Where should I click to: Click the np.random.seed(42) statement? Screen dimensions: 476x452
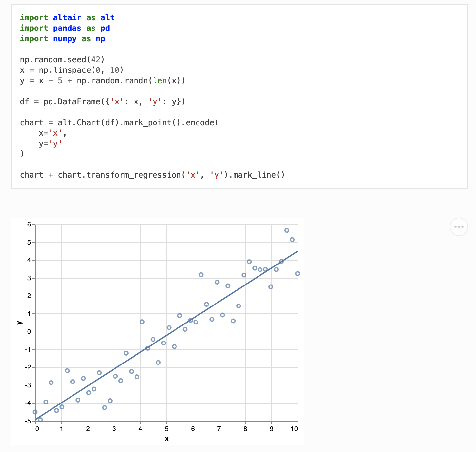pyautogui.click(x=62, y=60)
